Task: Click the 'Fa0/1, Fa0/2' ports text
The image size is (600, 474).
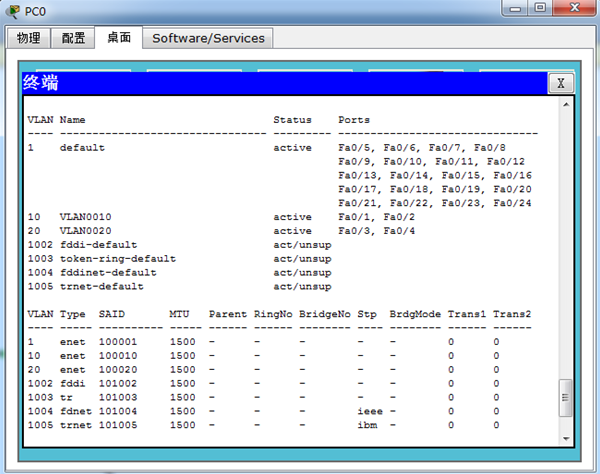Action: pos(377,217)
